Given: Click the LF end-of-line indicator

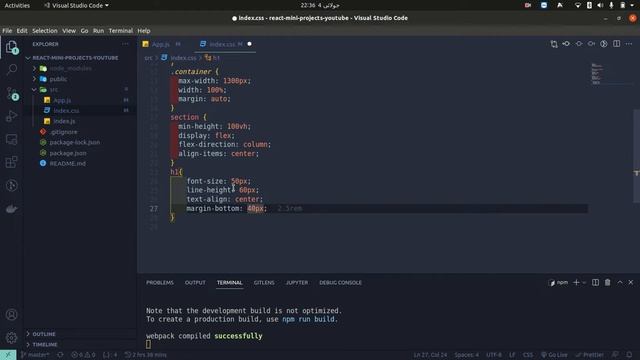Looking at the screenshot, I should tap(512, 355).
